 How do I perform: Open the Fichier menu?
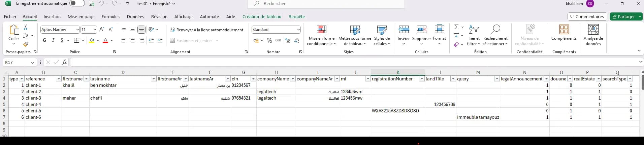[x=10, y=16]
